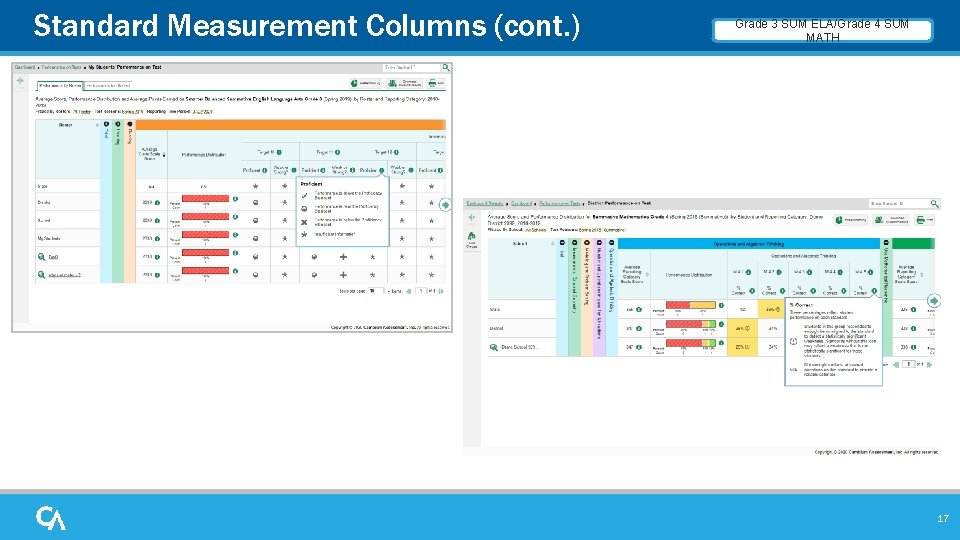
Task: Expand green collapsed column right of Operations section
Action: click(x=885, y=243)
